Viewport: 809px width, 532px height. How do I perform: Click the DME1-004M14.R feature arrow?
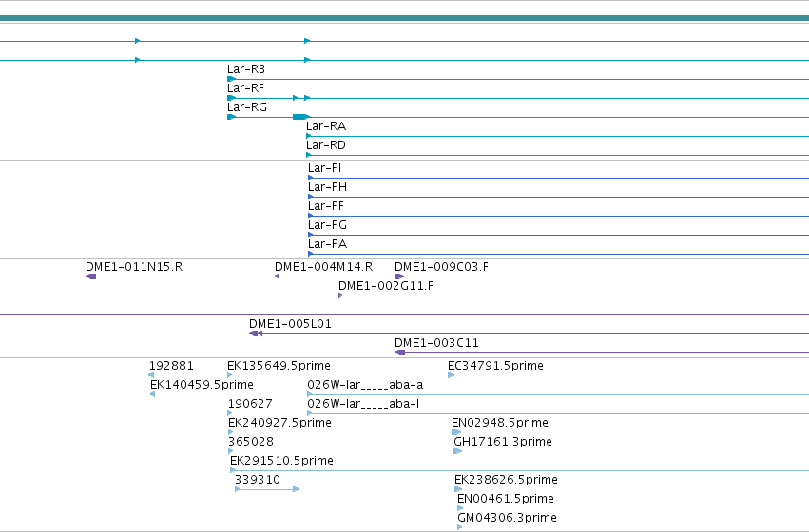coord(277,276)
